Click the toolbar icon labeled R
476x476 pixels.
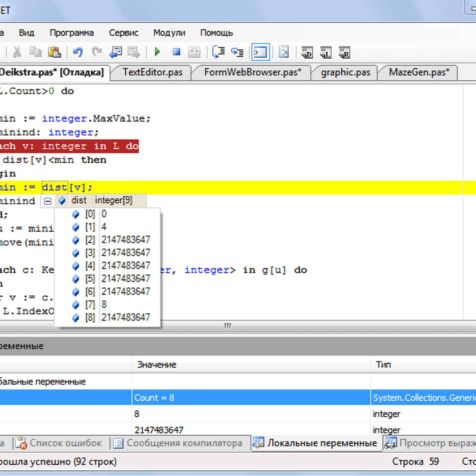345,53
